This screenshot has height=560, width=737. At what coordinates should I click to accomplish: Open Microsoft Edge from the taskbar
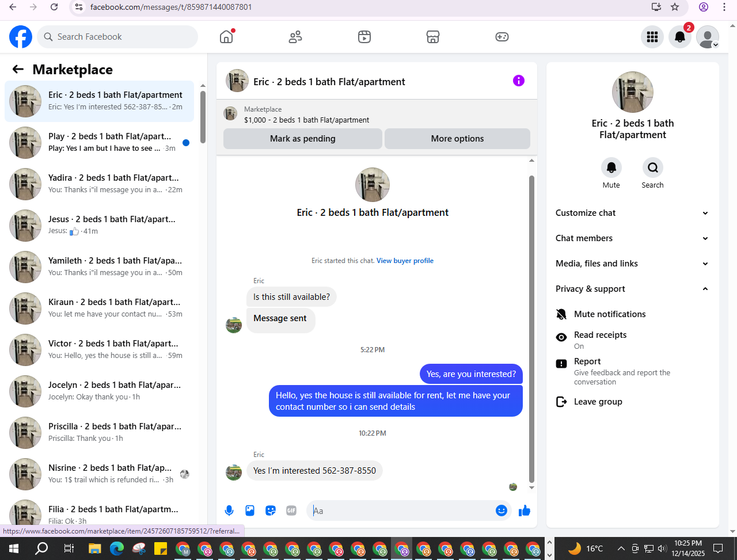(x=117, y=548)
